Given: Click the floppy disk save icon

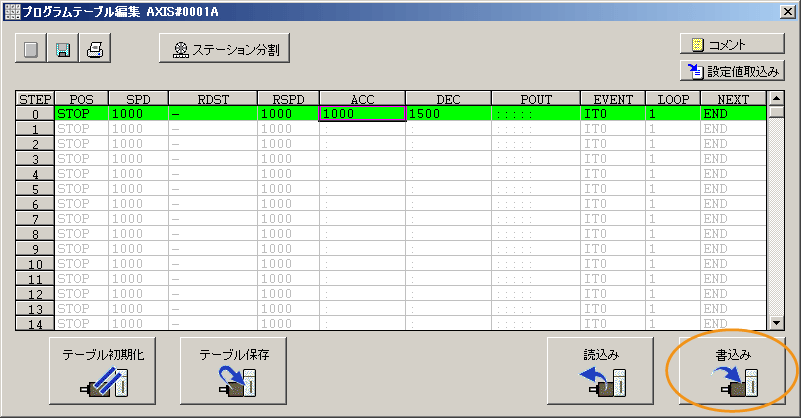Looking at the screenshot, I should click(x=62, y=48).
